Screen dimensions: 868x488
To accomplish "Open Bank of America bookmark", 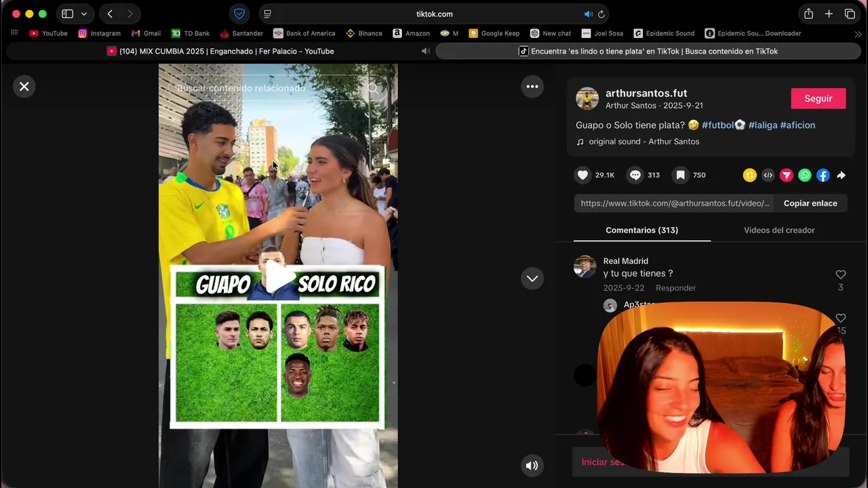I will coord(304,33).
